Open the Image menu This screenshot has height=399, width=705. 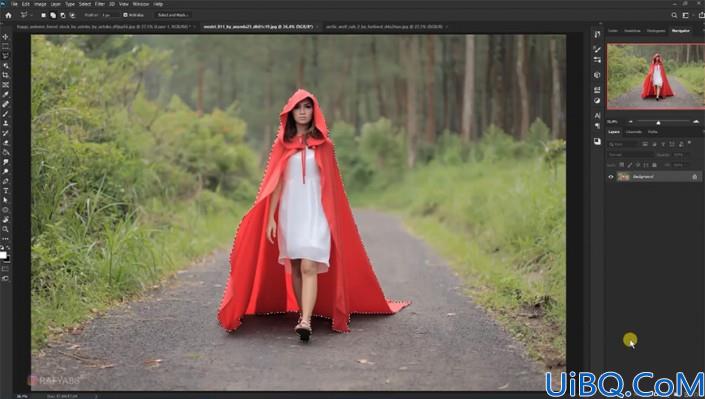[x=40, y=4]
